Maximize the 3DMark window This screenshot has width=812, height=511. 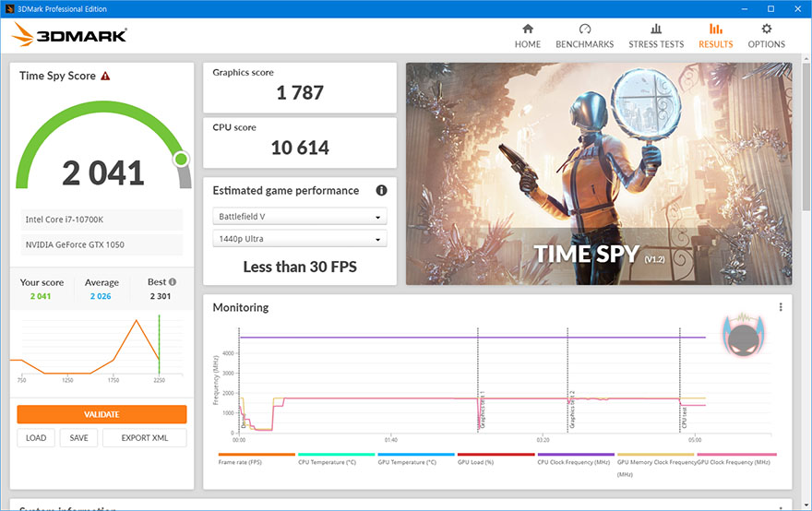770,9
